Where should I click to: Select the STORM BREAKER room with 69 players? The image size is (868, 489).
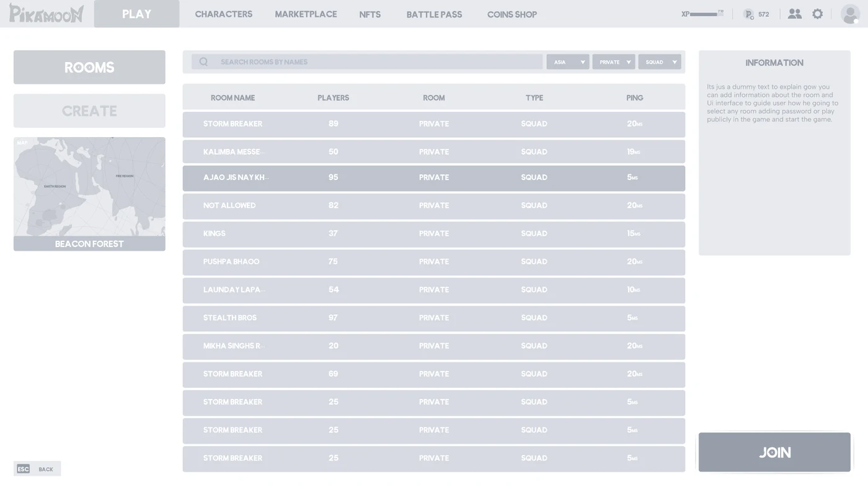[x=434, y=374]
